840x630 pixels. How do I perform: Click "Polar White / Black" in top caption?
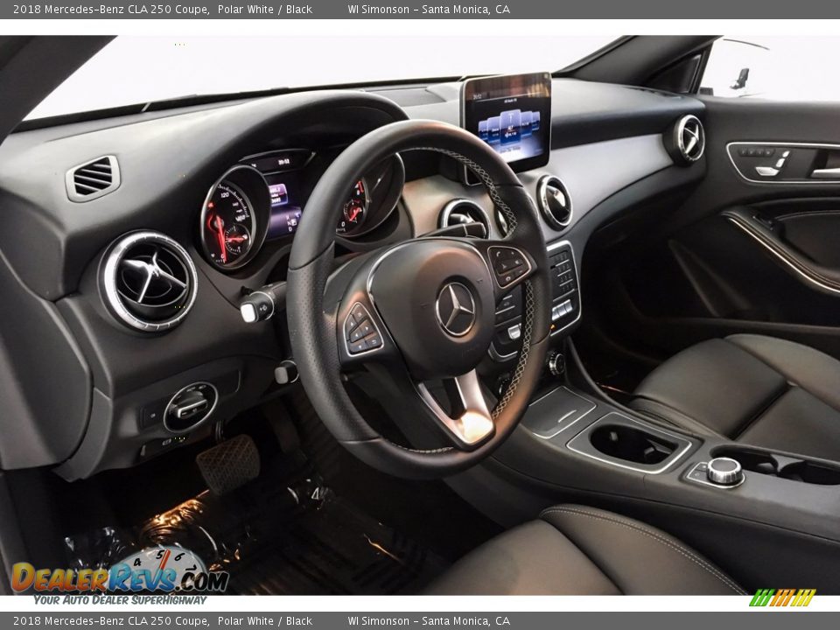coord(264,9)
